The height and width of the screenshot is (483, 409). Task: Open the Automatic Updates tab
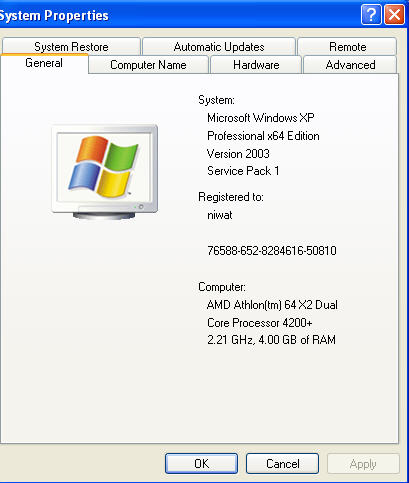click(x=219, y=47)
